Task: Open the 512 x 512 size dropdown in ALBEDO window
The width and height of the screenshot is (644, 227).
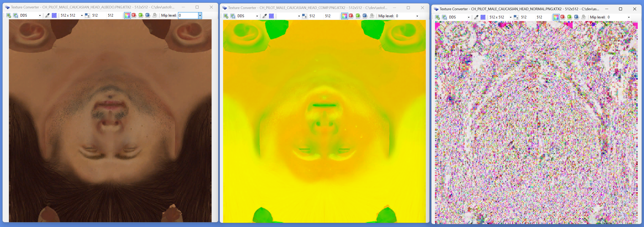Action: tap(72, 15)
